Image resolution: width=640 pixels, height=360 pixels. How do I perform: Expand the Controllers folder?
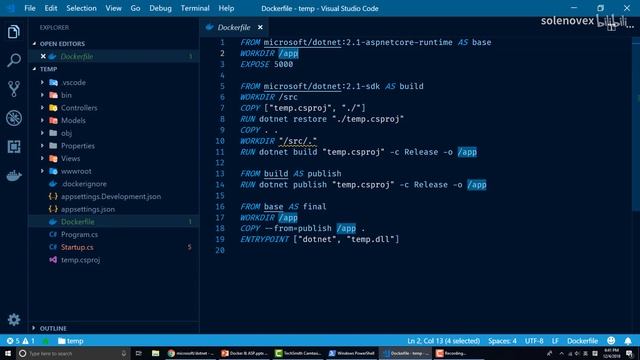pyautogui.click(x=42, y=108)
